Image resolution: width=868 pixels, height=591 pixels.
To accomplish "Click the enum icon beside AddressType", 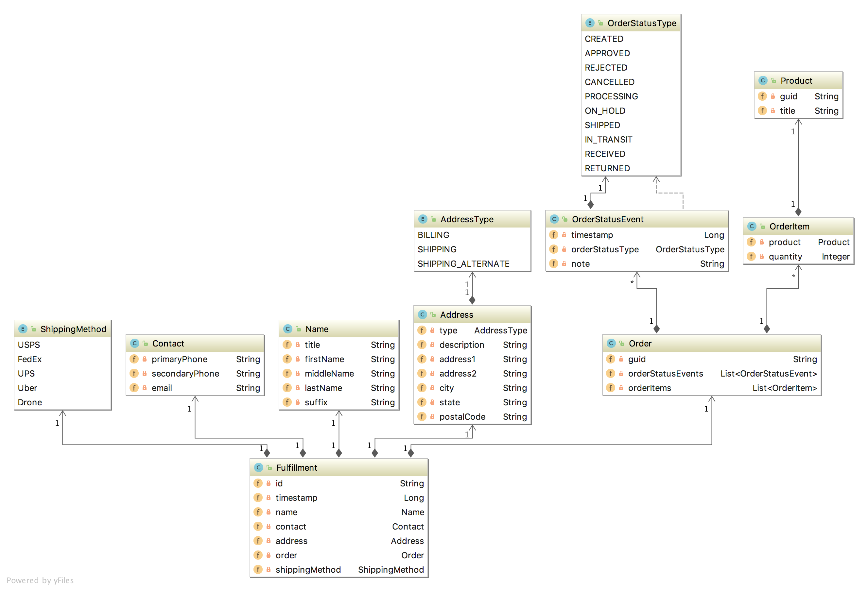I will click(423, 219).
